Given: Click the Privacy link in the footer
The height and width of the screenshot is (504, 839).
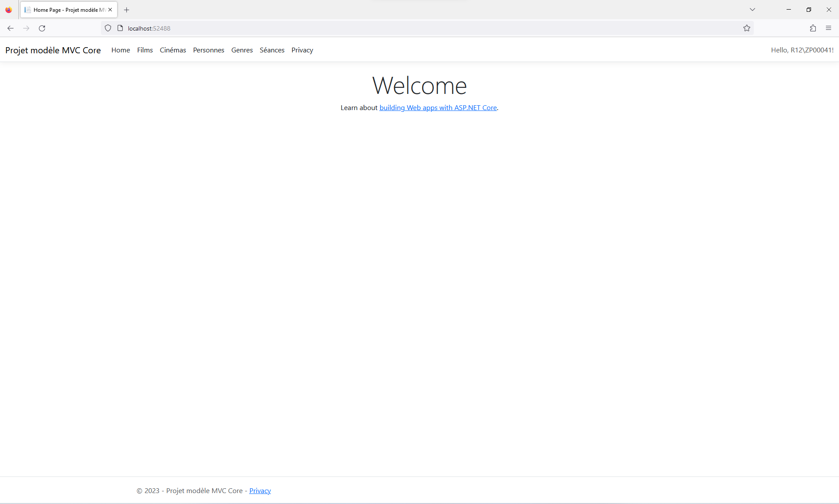Looking at the screenshot, I should pos(260,491).
